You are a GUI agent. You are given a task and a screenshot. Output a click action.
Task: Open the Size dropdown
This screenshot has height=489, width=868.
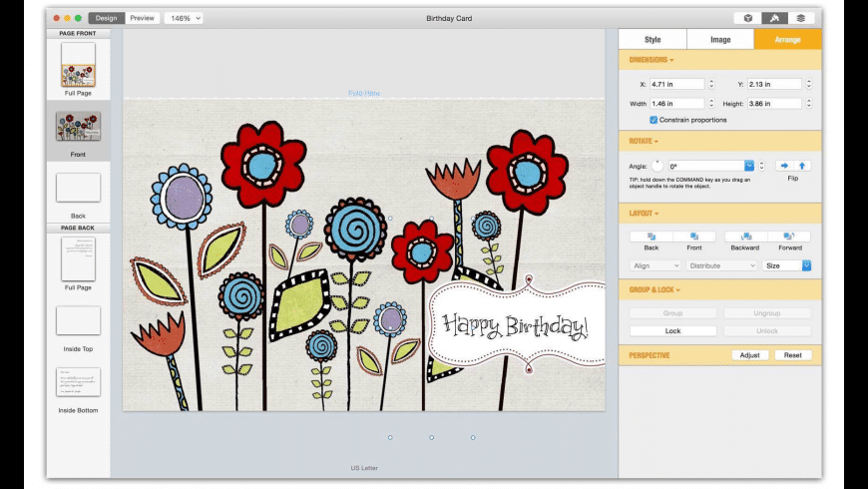point(786,265)
